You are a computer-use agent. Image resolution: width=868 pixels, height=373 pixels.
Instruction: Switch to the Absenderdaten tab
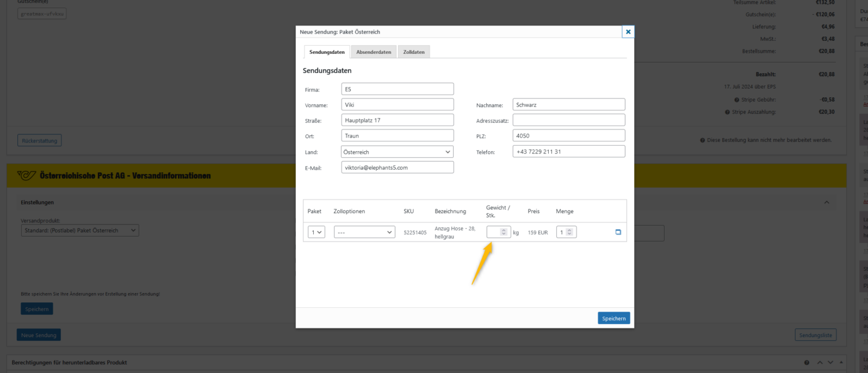(x=374, y=52)
